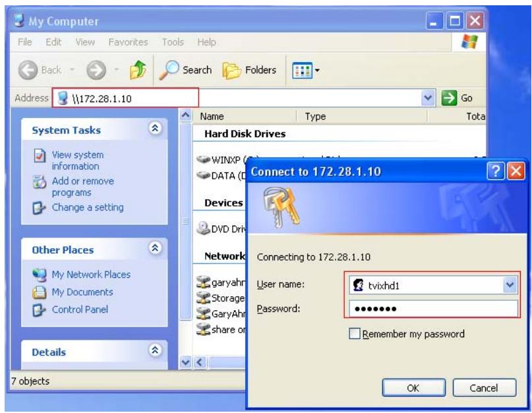Open the File menu
The image size is (532, 413).
[x=25, y=42]
